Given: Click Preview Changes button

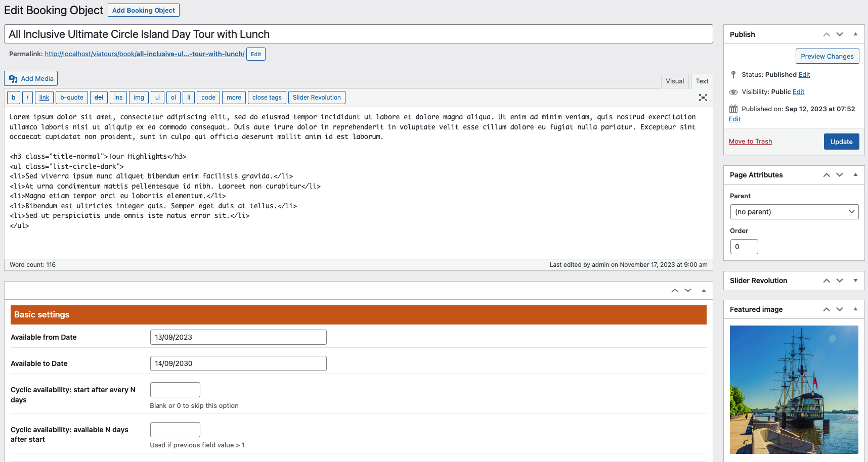Looking at the screenshot, I should coord(827,56).
